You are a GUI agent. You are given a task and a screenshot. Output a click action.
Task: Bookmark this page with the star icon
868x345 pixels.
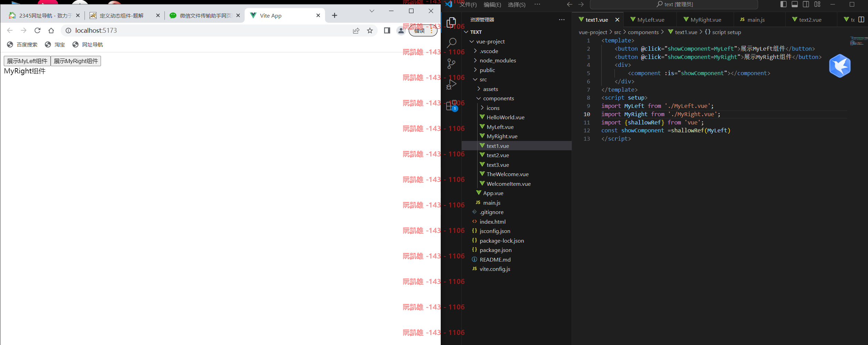[x=370, y=30]
